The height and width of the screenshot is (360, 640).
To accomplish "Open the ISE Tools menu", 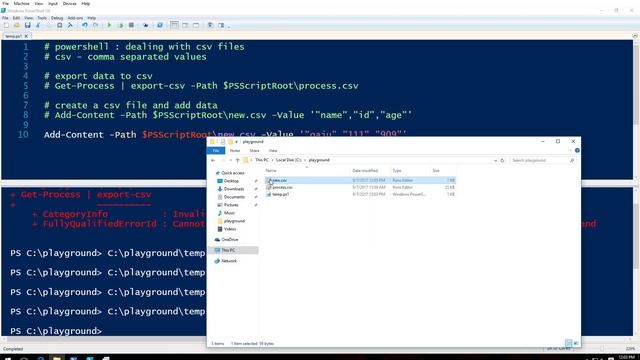I will tap(42, 18).
